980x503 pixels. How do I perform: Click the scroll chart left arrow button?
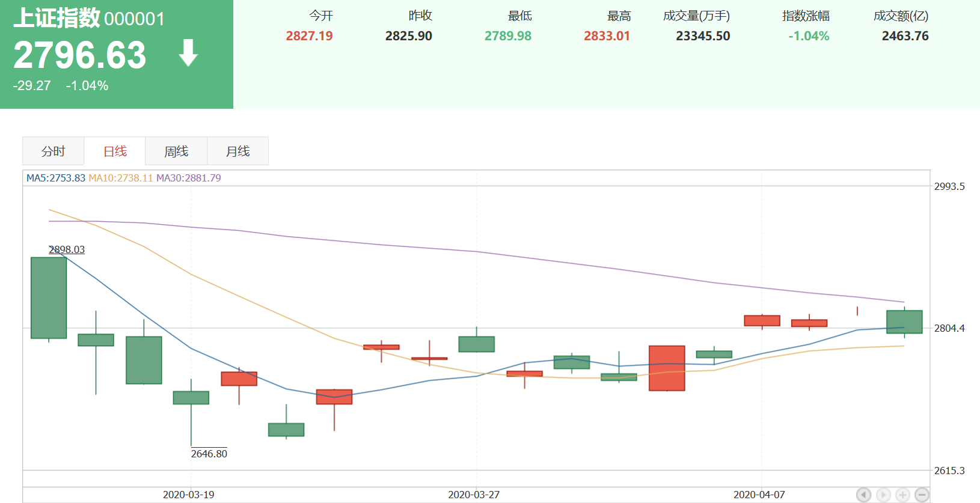863,495
